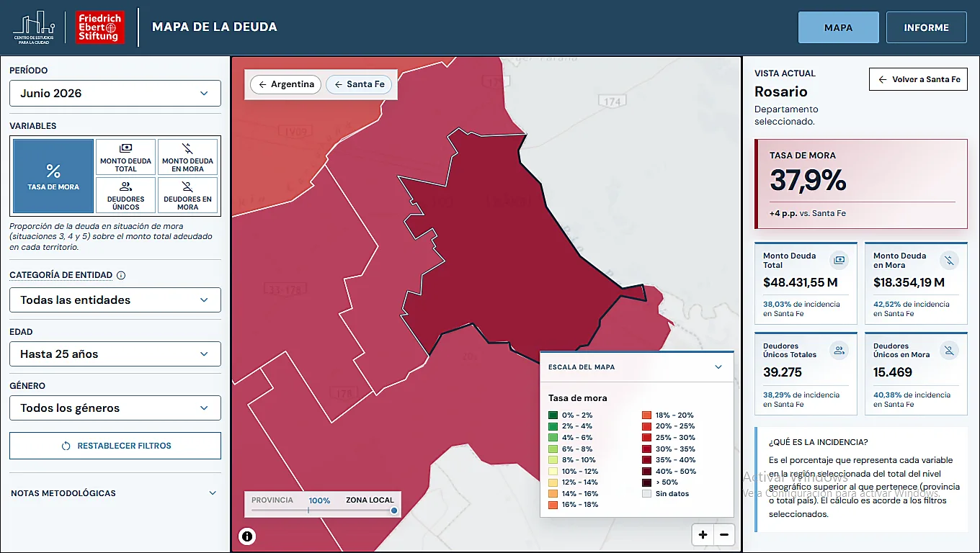
Task: Click the Monto Deuda Total card icon
Action: point(839,260)
